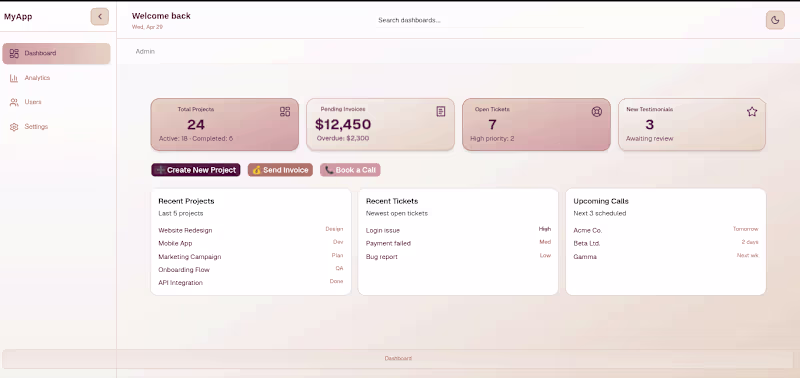Open Analytics in the sidebar
This screenshot has height=378, width=800.
tap(56, 78)
